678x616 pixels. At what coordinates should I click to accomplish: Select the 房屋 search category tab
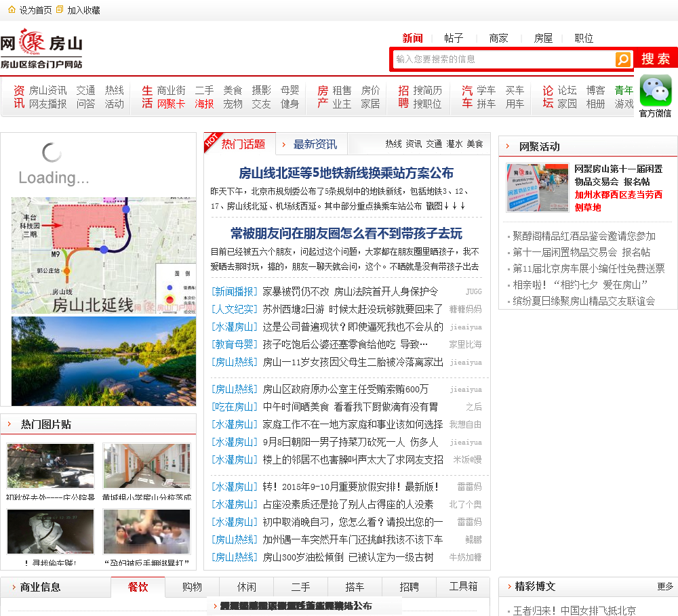tap(543, 38)
